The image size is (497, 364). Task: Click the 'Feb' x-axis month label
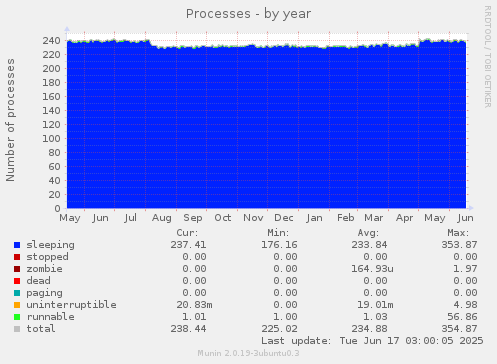tap(346, 218)
